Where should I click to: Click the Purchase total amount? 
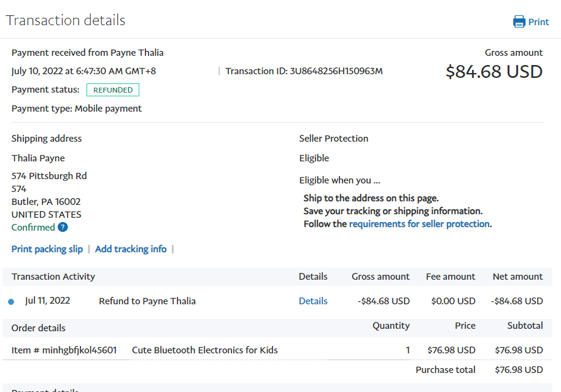point(519,370)
